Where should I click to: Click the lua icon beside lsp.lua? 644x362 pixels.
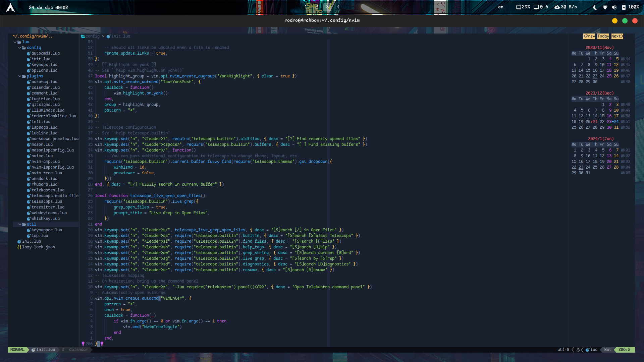[29, 236]
